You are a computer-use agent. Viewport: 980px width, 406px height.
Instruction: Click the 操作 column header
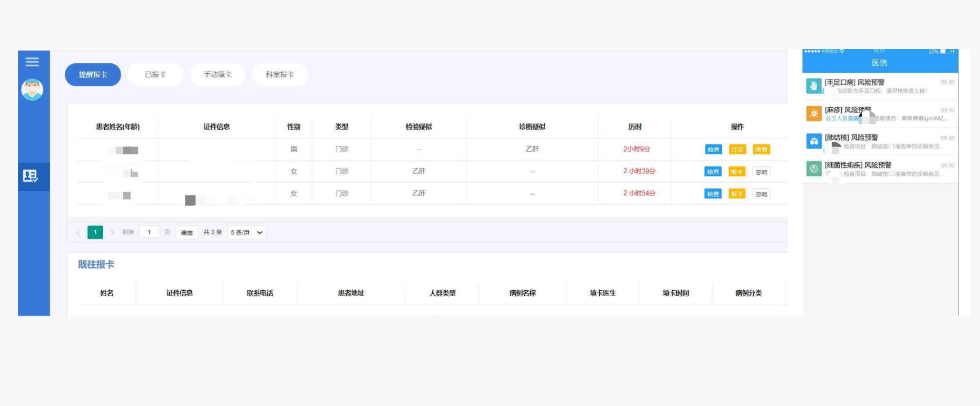pos(737,127)
